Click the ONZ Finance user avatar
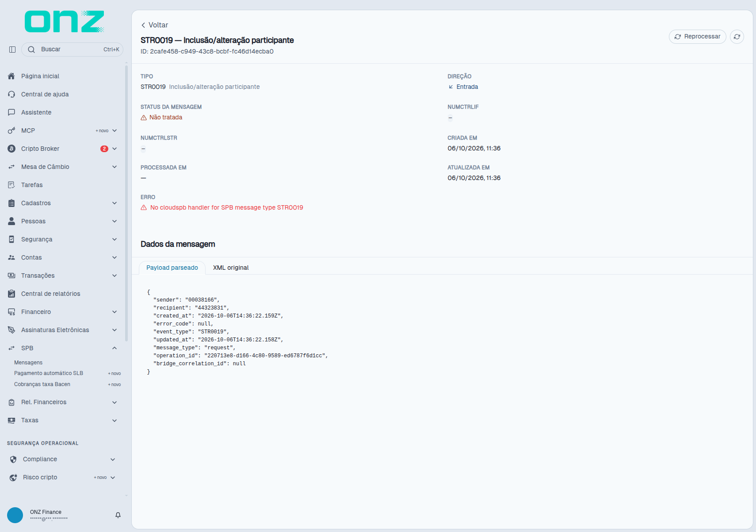 (x=15, y=515)
